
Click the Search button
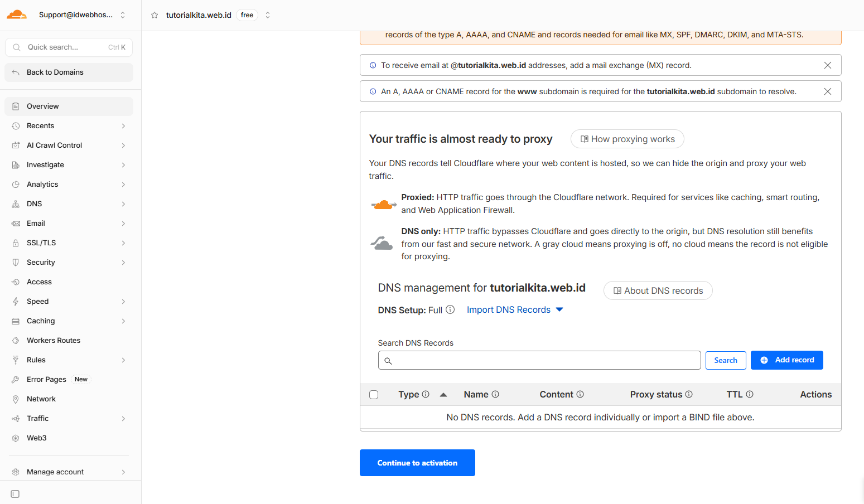726,360
